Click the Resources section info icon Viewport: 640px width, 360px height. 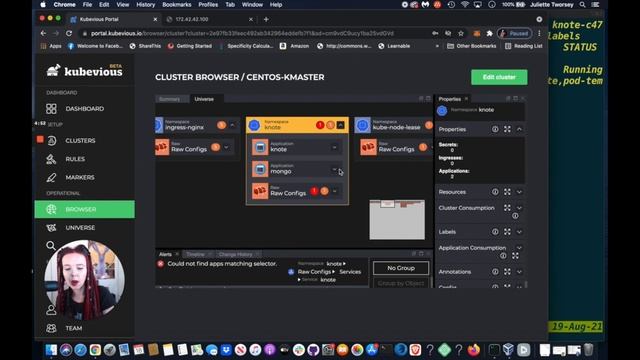point(495,192)
